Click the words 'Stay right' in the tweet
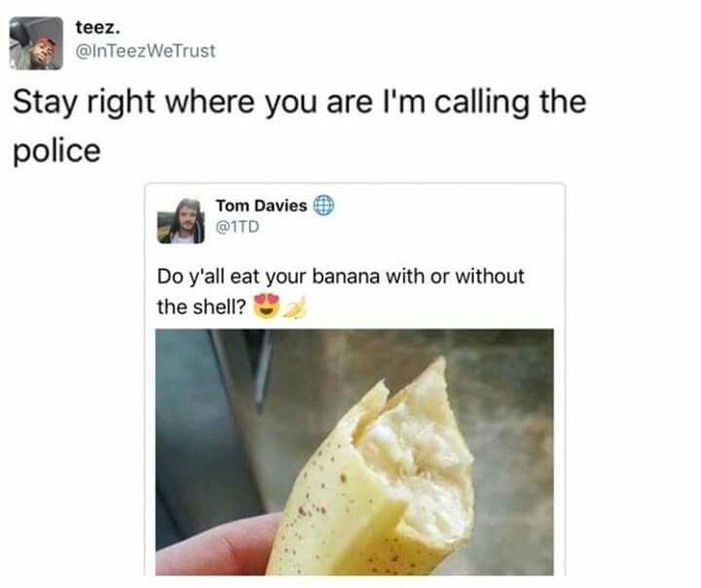 click(x=84, y=102)
